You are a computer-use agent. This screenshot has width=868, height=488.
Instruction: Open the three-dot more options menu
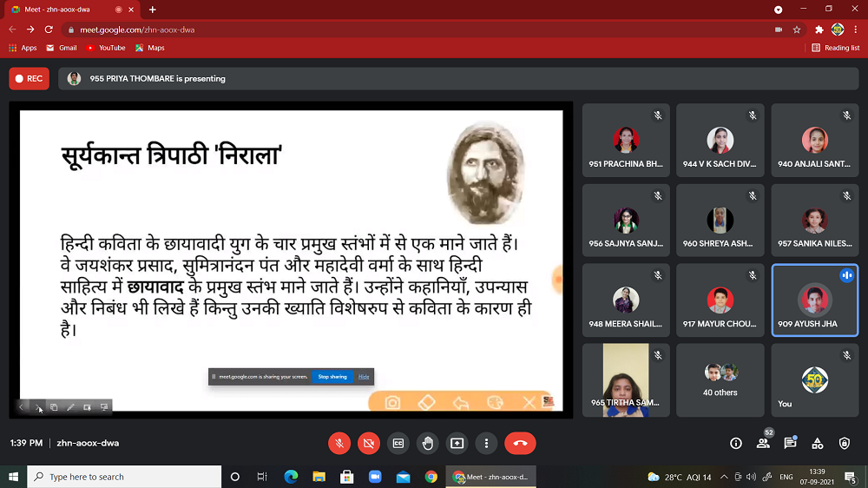(486, 443)
